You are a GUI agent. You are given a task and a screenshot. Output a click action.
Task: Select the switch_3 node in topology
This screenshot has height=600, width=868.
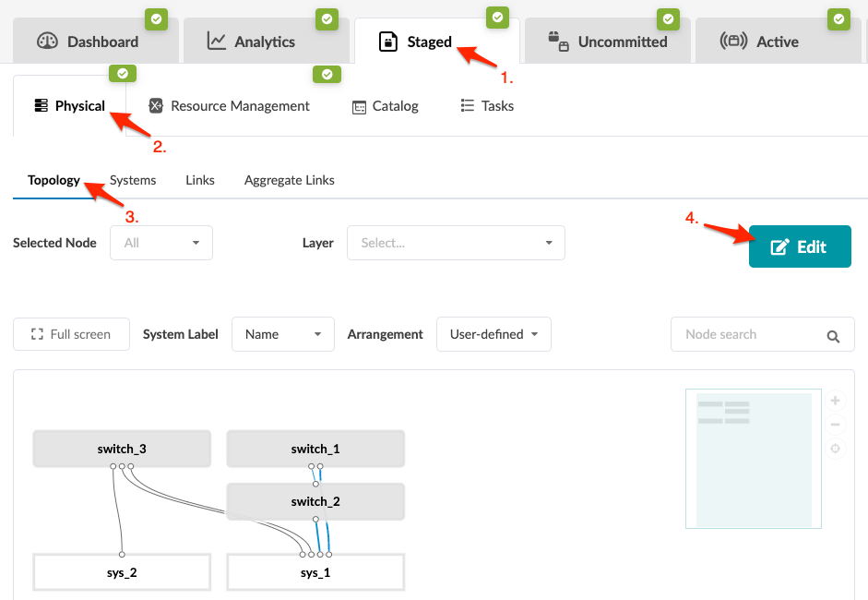122,450
